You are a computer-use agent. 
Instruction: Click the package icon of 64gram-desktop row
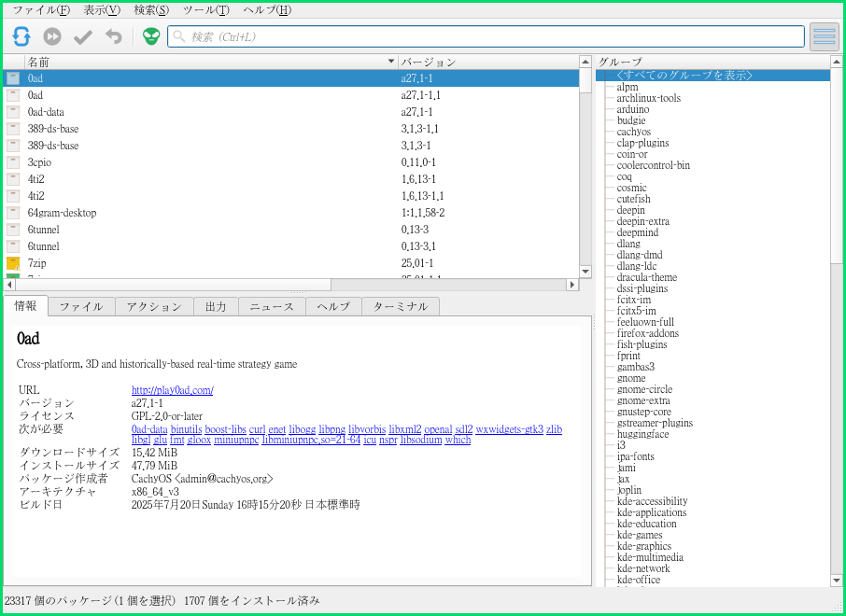coord(13,213)
